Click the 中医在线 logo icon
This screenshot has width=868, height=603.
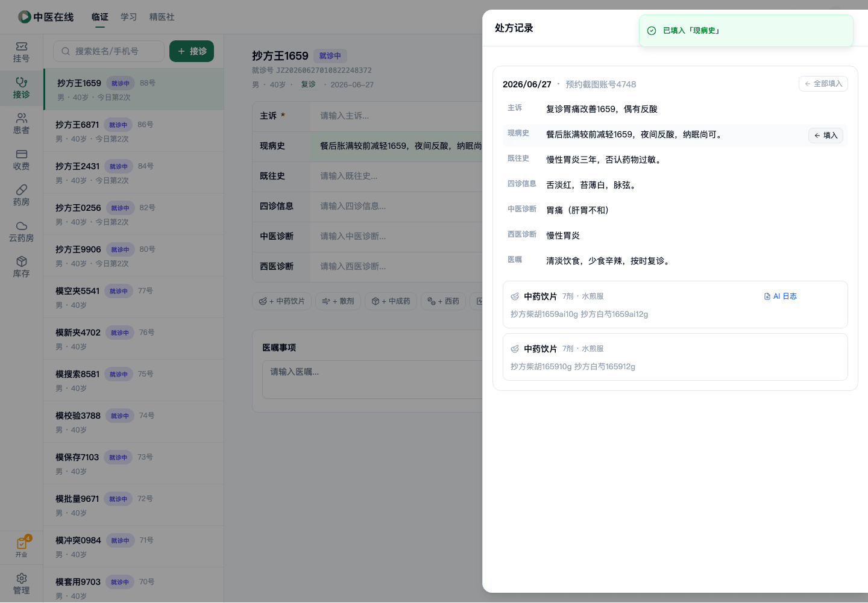tap(25, 17)
